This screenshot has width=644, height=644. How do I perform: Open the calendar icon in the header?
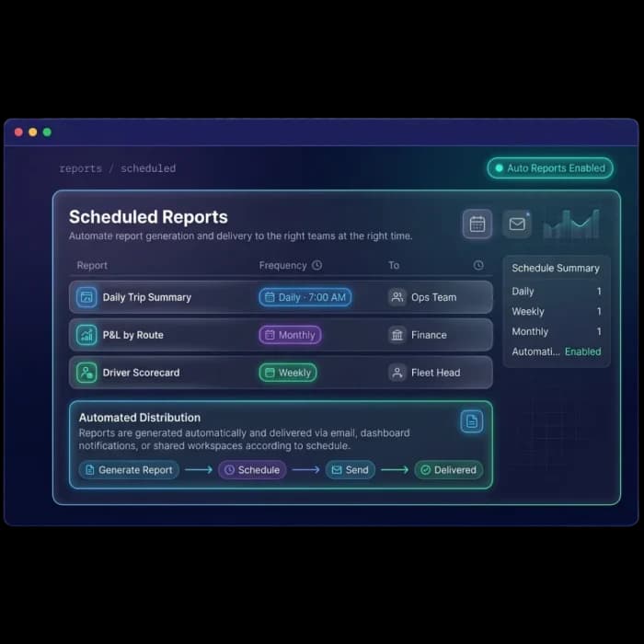pyautogui.click(x=477, y=224)
